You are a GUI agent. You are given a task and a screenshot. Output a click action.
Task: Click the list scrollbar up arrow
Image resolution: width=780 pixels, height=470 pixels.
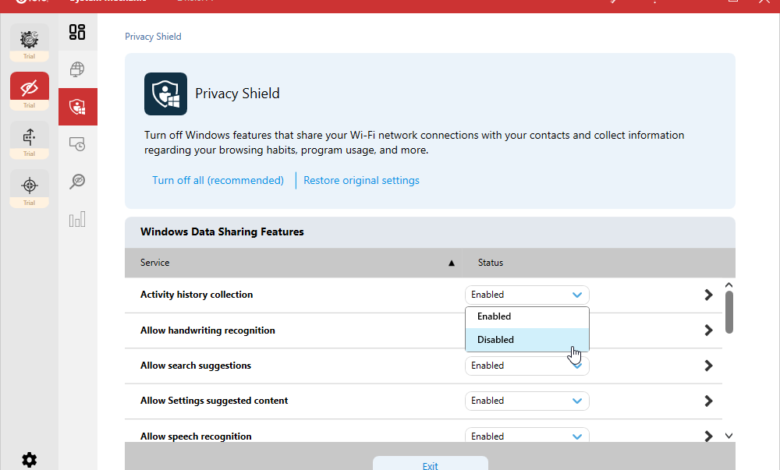(729, 285)
